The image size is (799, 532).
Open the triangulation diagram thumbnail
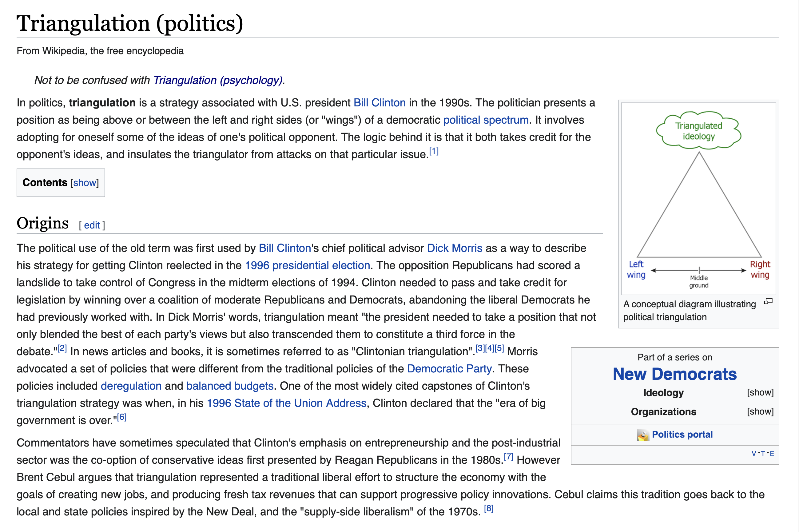[x=698, y=198]
